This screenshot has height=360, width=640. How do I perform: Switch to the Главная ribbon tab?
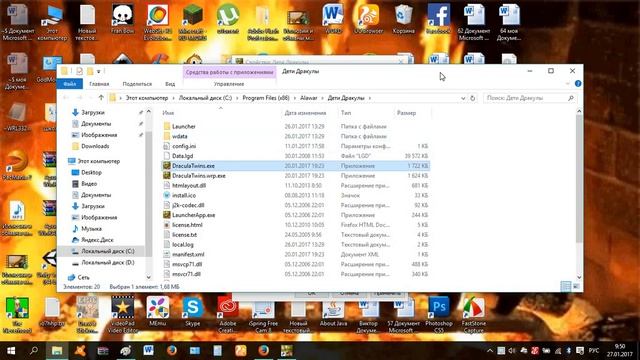pyautogui.click(x=99, y=84)
